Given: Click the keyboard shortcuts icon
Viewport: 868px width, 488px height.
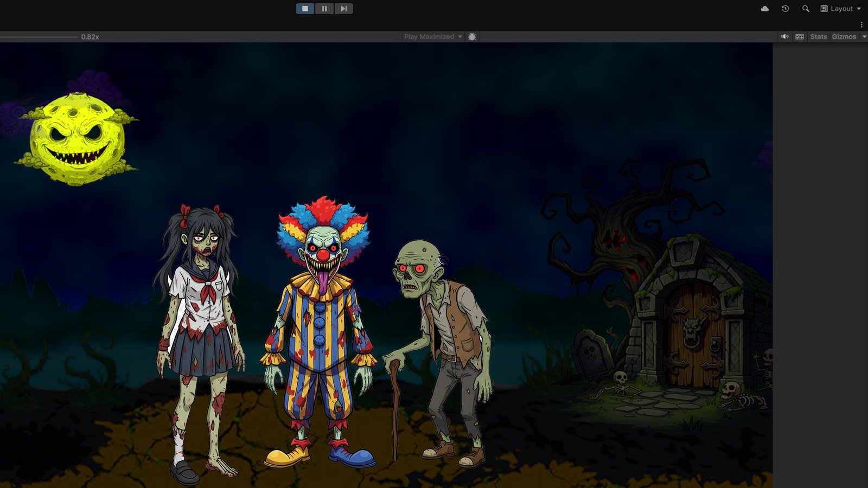Looking at the screenshot, I should 799,36.
